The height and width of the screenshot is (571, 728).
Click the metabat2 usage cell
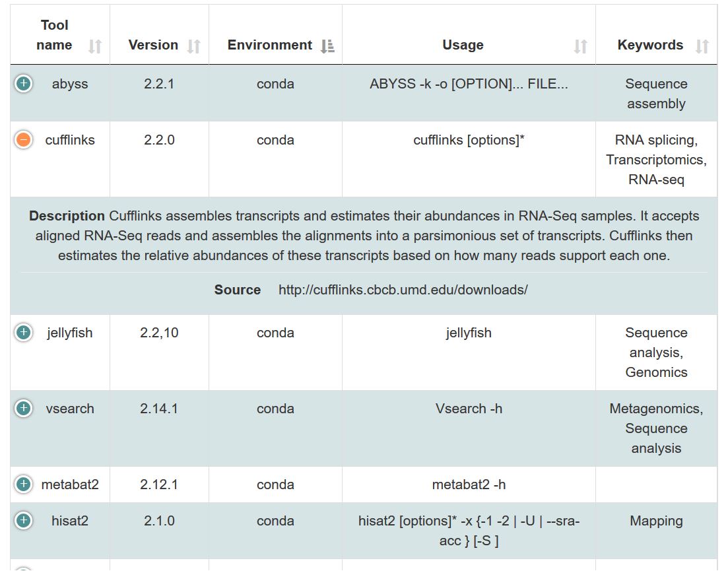click(x=469, y=485)
